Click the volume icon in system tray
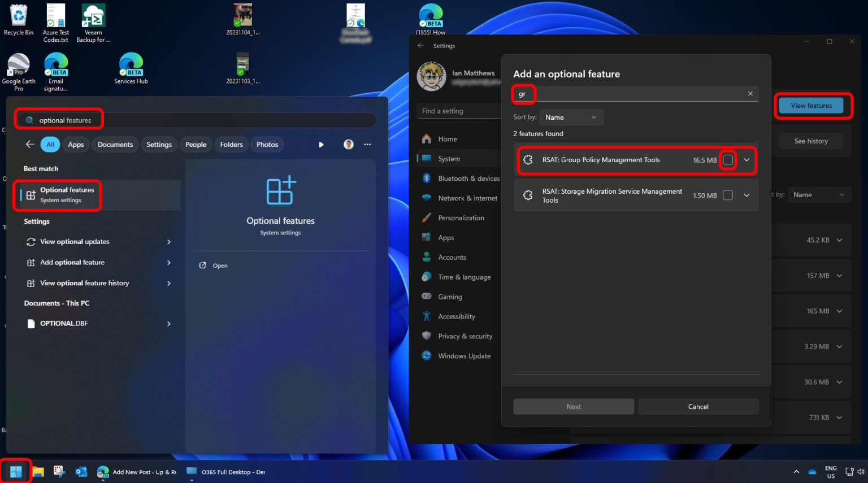This screenshot has width=868, height=483. [x=861, y=472]
